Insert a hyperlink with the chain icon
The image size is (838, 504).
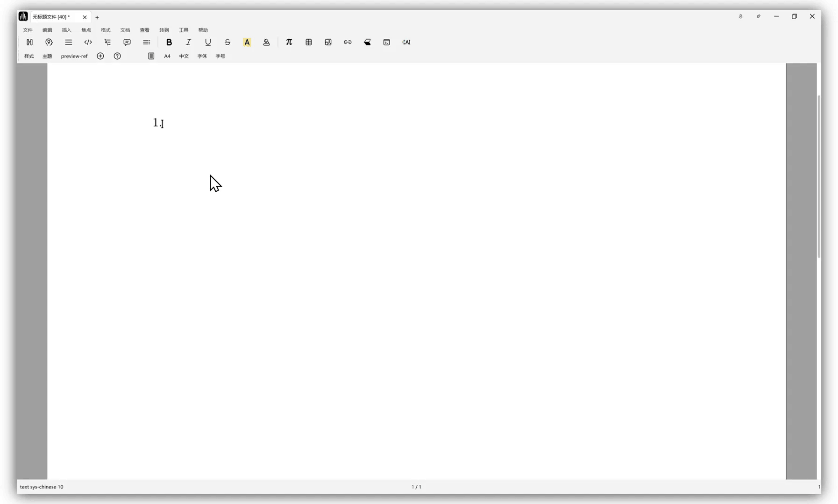coord(348,42)
